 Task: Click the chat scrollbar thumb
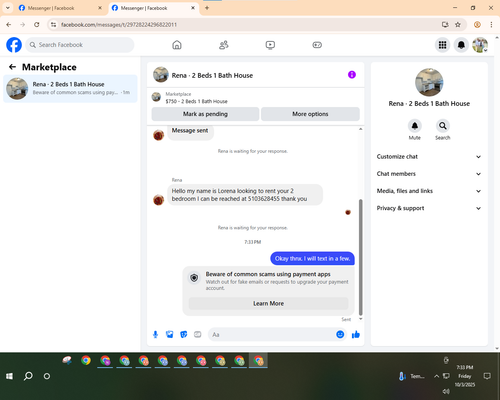[x=360, y=257]
